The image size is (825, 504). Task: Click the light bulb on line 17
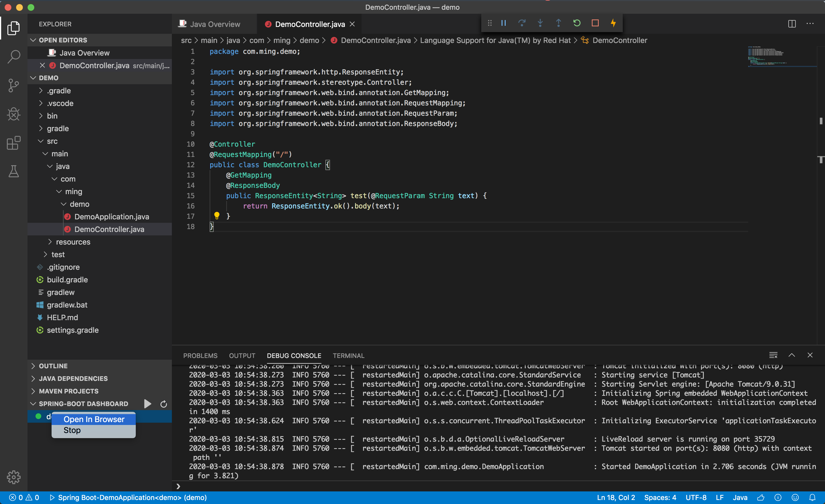pos(217,216)
